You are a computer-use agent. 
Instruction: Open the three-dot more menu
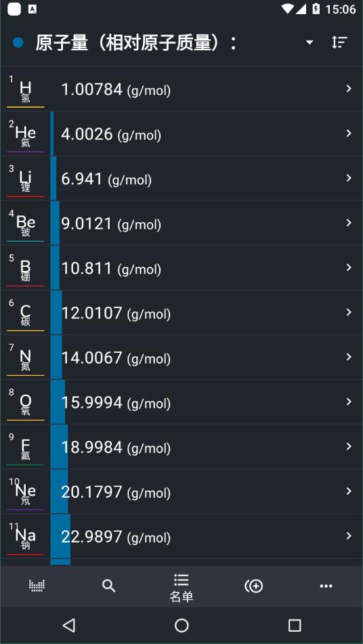coord(326,586)
